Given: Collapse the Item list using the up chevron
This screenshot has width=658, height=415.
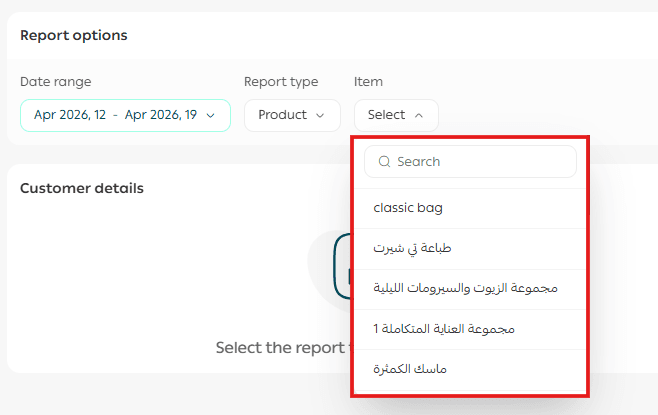Looking at the screenshot, I should 418,115.
